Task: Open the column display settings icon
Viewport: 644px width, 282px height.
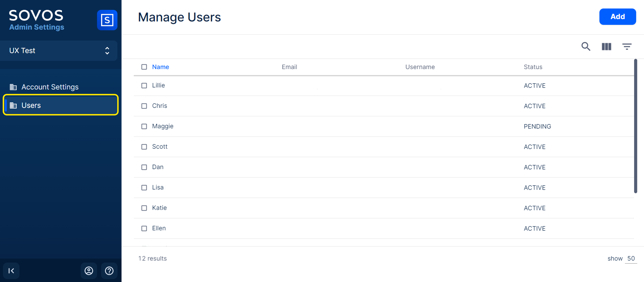Action: coord(607,46)
